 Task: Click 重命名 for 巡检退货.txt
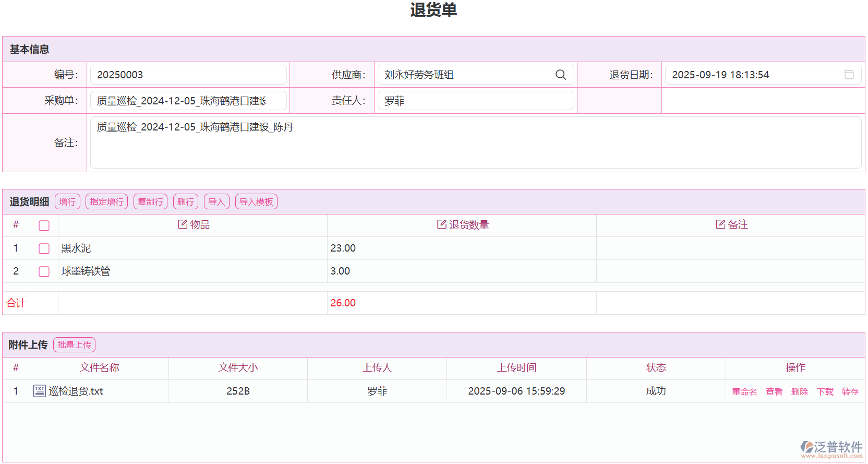pos(744,391)
